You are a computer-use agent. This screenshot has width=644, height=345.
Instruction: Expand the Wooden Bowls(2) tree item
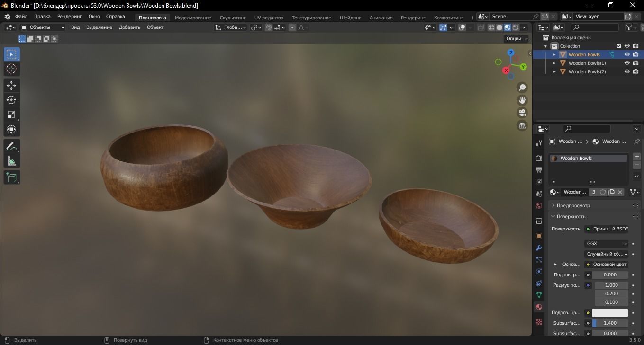point(554,71)
